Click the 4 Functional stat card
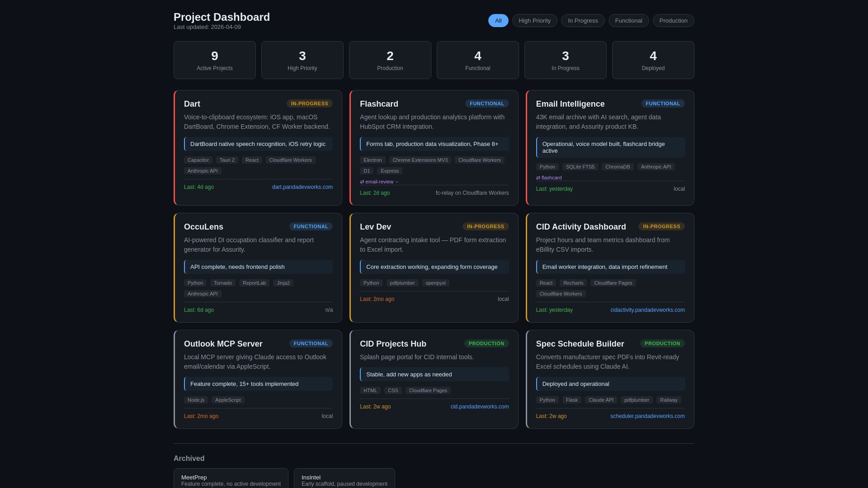Image resolution: width=868 pixels, height=488 pixels. [478, 60]
